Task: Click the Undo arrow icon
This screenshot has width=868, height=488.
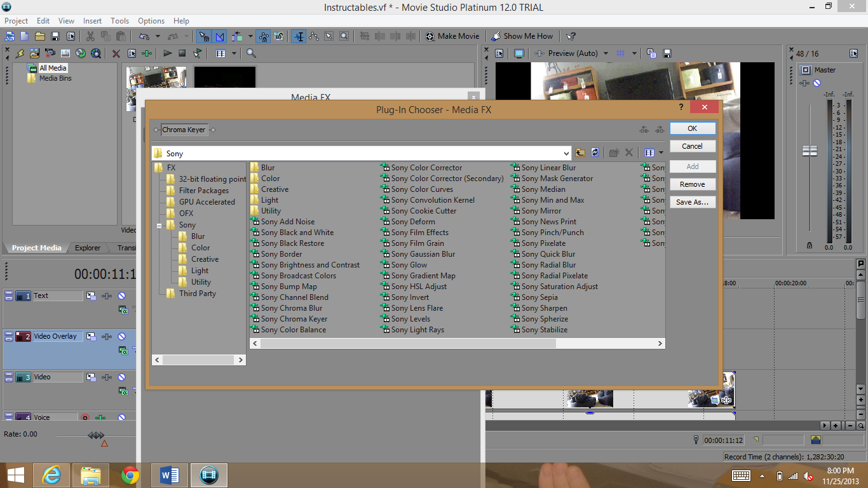Action: pyautogui.click(x=144, y=36)
